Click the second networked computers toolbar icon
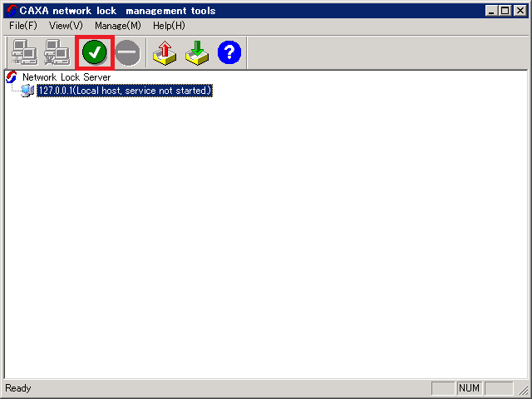532x399 pixels. pos(57,53)
